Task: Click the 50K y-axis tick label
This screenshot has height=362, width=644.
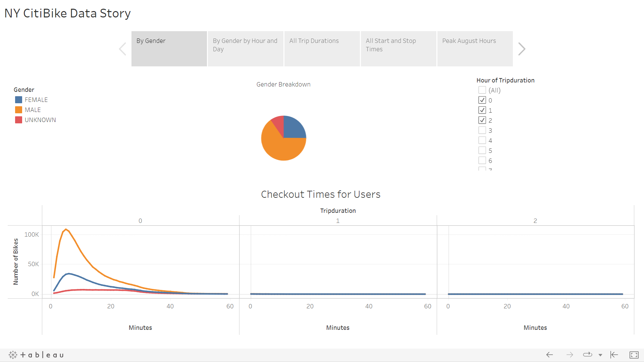Action: pyautogui.click(x=33, y=264)
